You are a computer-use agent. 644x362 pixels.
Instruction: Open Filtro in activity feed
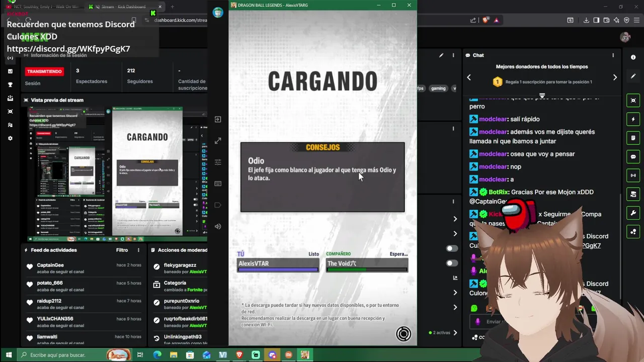point(122,250)
